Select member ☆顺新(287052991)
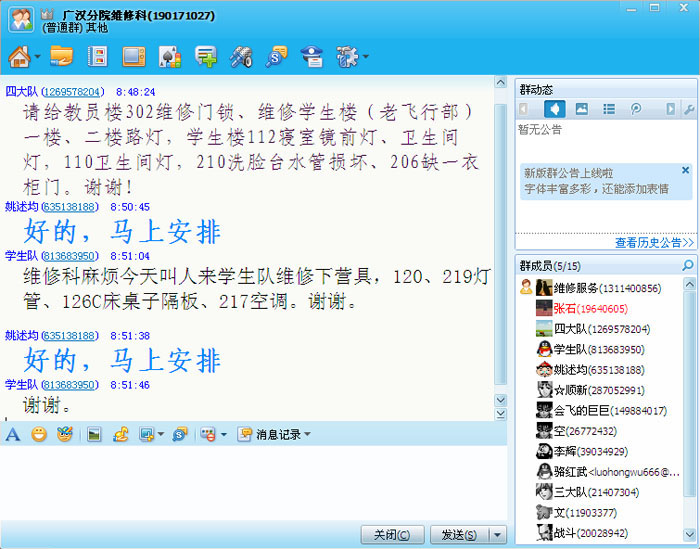The width and height of the screenshot is (700, 549). click(x=600, y=390)
